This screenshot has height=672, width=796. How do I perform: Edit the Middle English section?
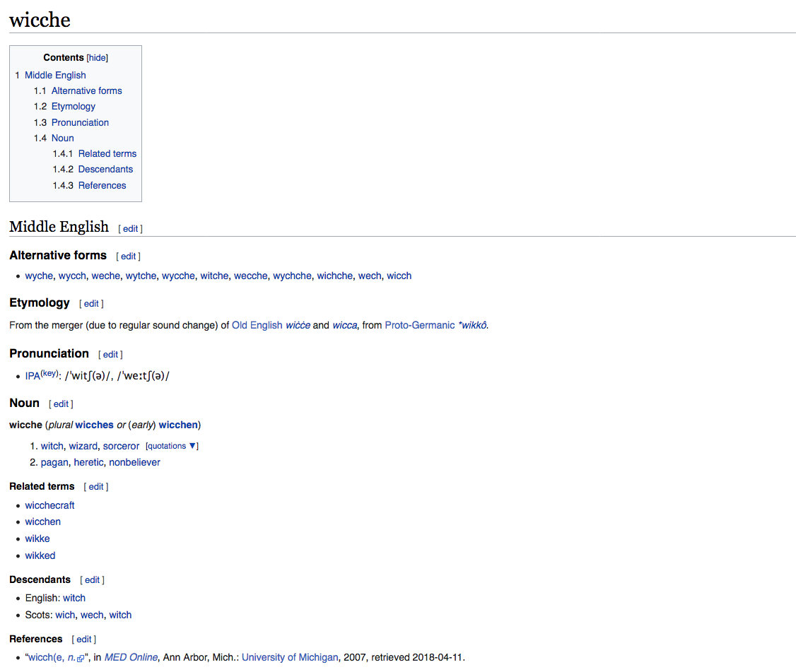pyautogui.click(x=130, y=229)
